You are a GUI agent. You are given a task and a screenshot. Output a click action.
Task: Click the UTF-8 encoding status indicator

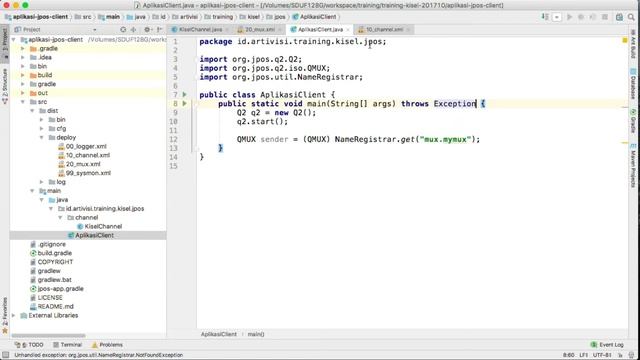[x=602, y=355]
